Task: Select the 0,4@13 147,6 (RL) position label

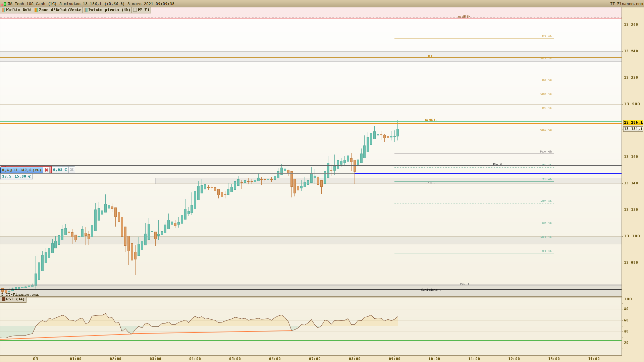Action: coord(22,170)
